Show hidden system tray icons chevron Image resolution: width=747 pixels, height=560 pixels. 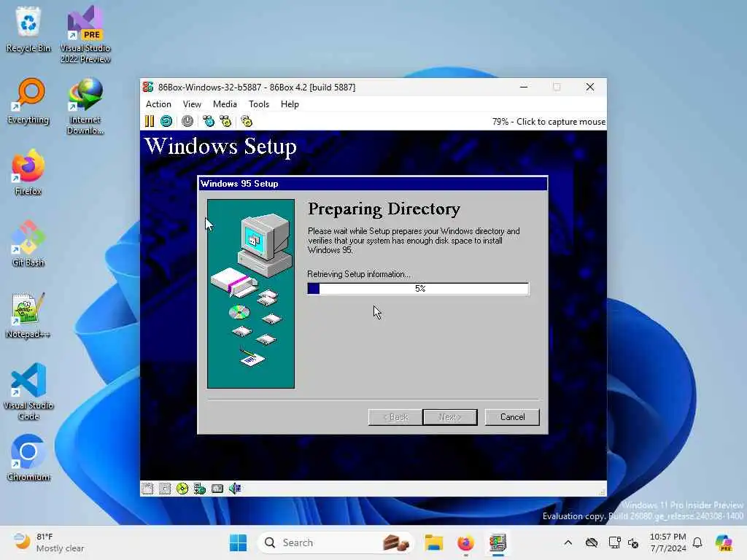pyautogui.click(x=568, y=542)
